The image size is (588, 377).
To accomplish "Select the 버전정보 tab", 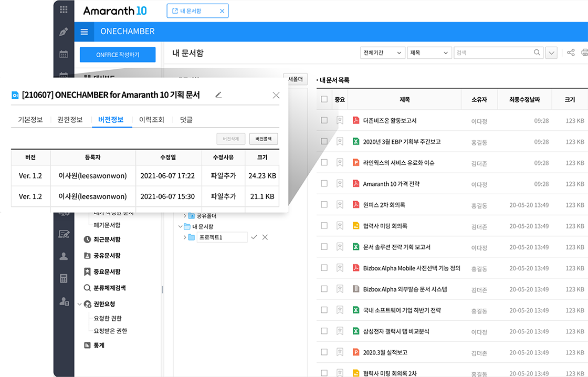I will 111,120.
